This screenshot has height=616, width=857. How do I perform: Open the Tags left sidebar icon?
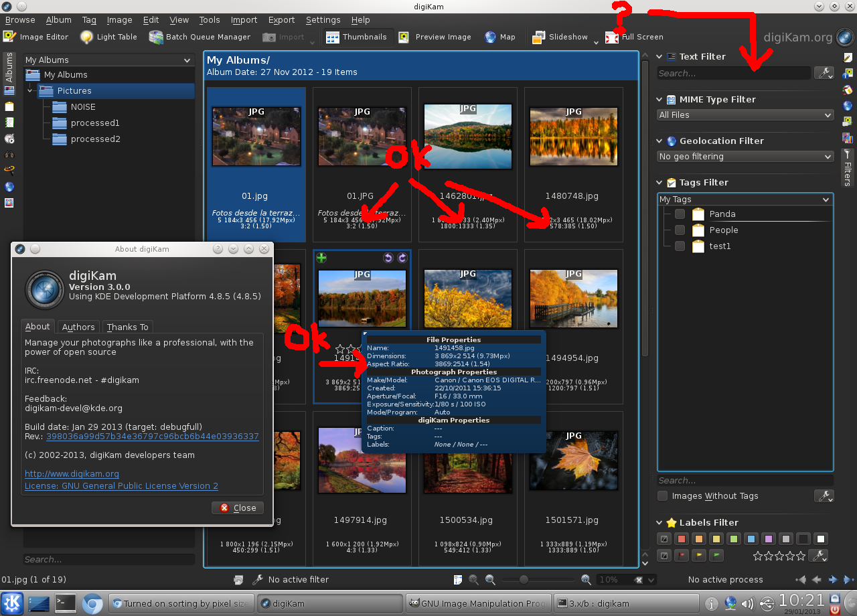coord(9,106)
